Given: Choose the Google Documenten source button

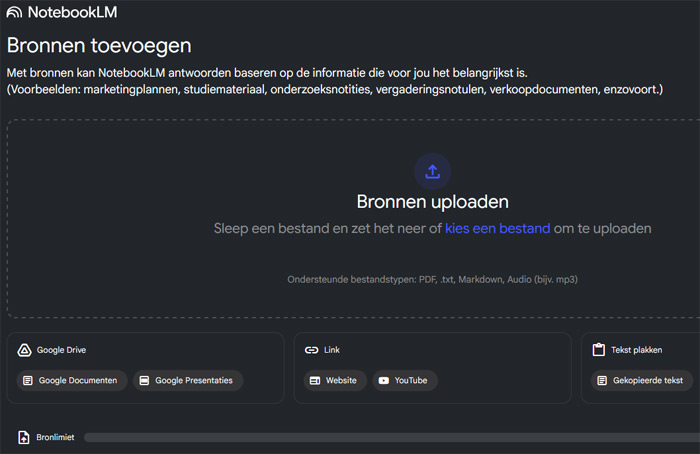Looking at the screenshot, I should click(72, 380).
